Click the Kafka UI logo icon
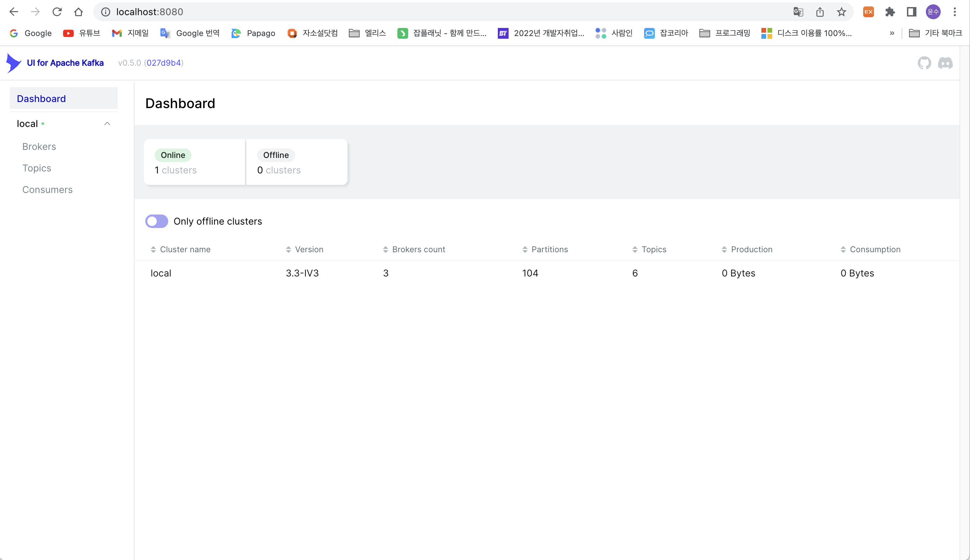The height and width of the screenshot is (560, 970). (x=14, y=63)
